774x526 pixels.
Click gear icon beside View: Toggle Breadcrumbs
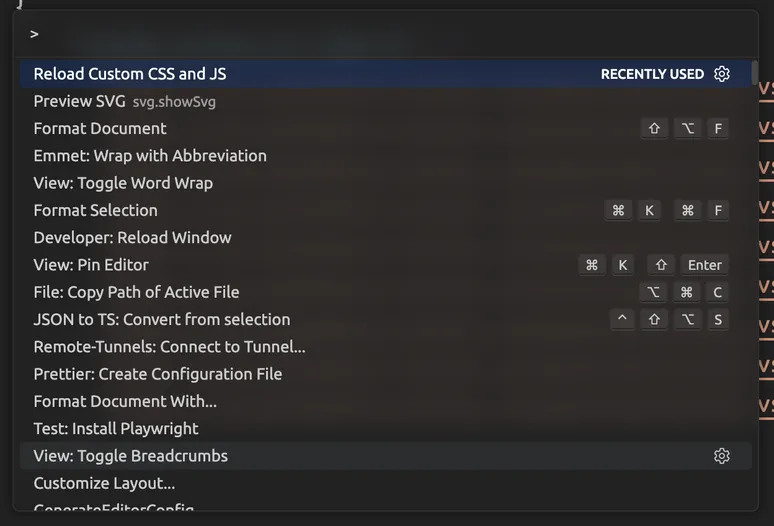point(722,456)
